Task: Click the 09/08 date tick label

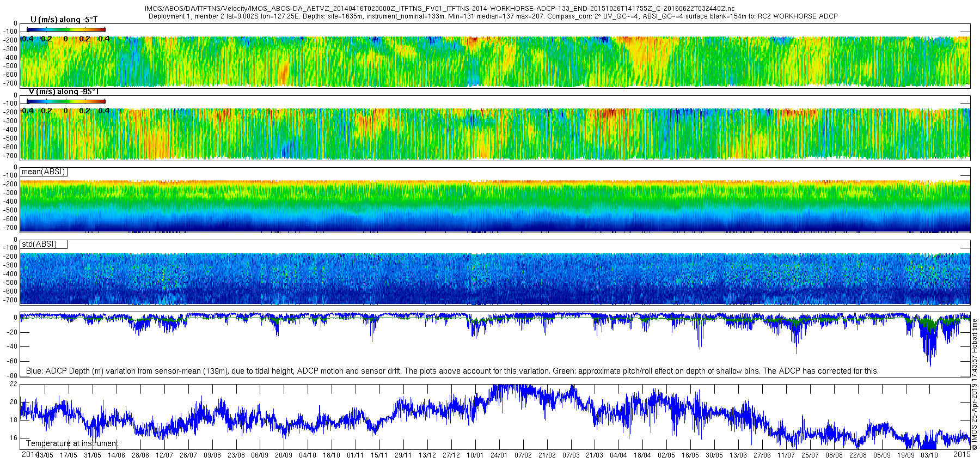Action: point(212,455)
